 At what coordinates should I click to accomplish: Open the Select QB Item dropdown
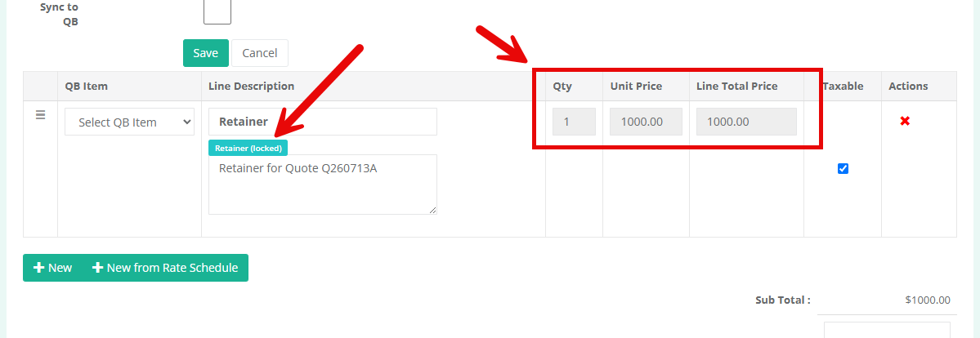pos(129,122)
